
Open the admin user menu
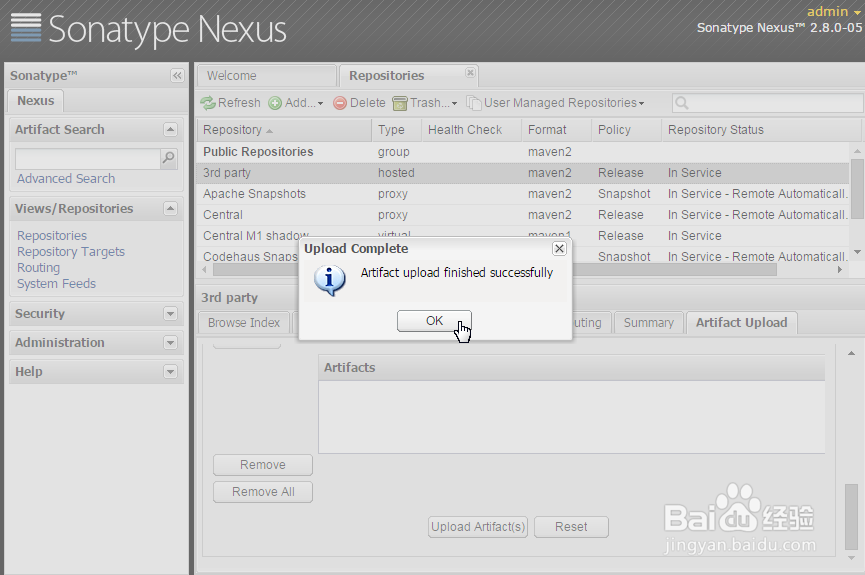pyautogui.click(x=833, y=12)
